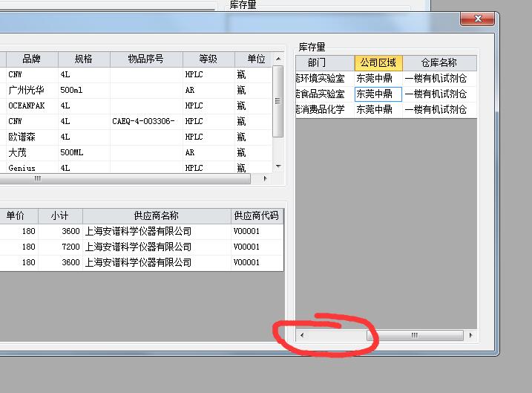Click the 库存量 grid's left scroll arrow
The height and width of the screenshot is (393, 532).
[301, 336]
